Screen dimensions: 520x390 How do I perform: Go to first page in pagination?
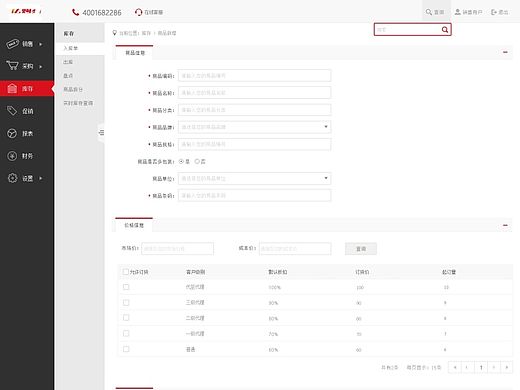click(x=455, y=367)
